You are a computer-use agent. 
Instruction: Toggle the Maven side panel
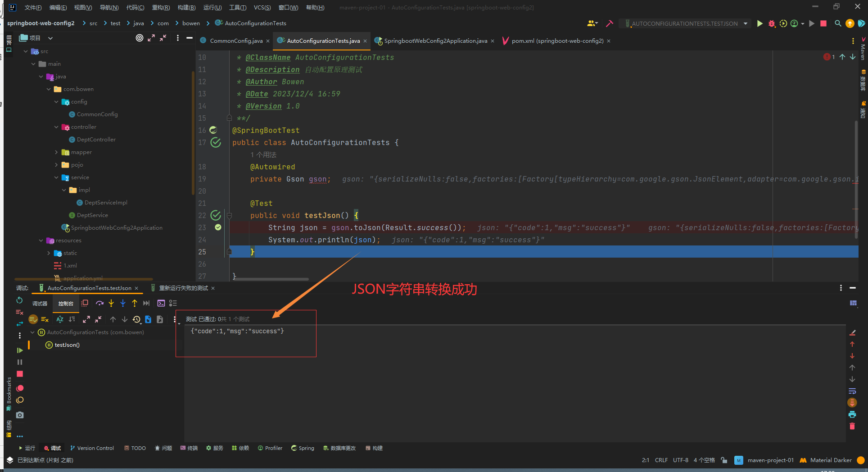863,49
